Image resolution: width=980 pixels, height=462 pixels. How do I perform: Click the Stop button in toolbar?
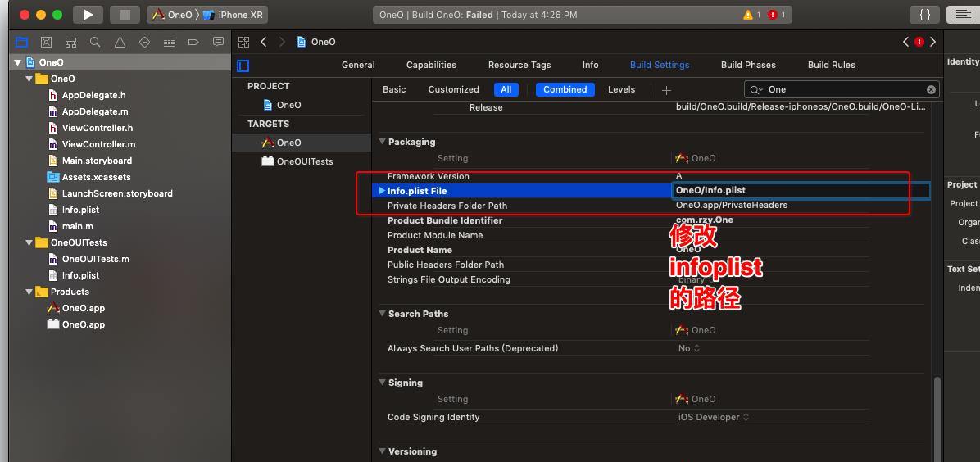coord(125,15)
